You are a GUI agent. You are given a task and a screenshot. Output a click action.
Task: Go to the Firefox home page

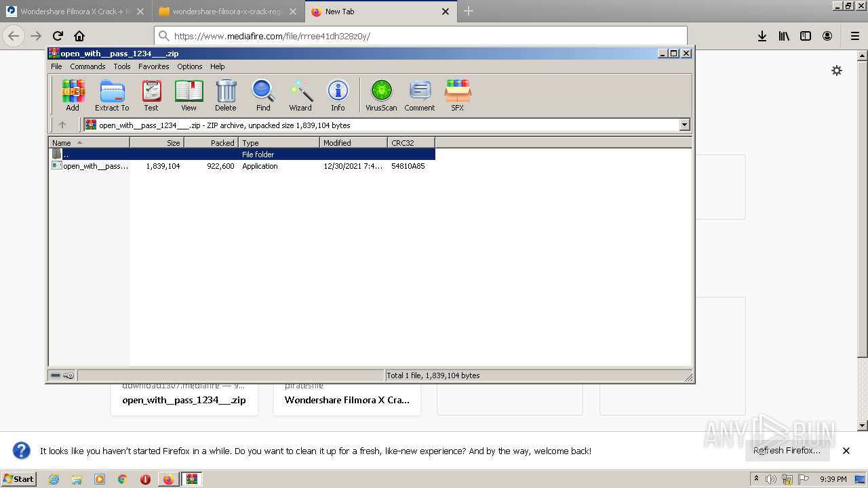coord(79,36)
